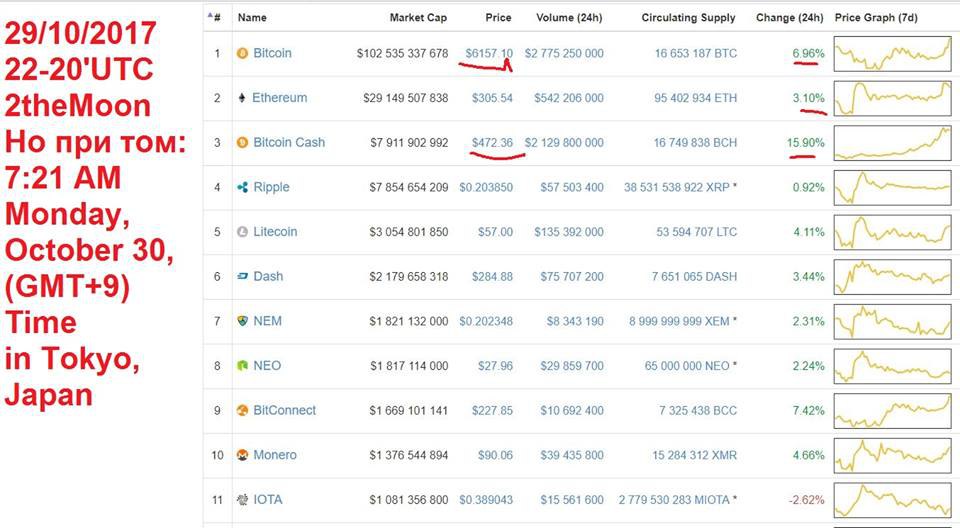Open IOTA 7d price graph
Screen dimensions: 960x528
tap(893, 500)
